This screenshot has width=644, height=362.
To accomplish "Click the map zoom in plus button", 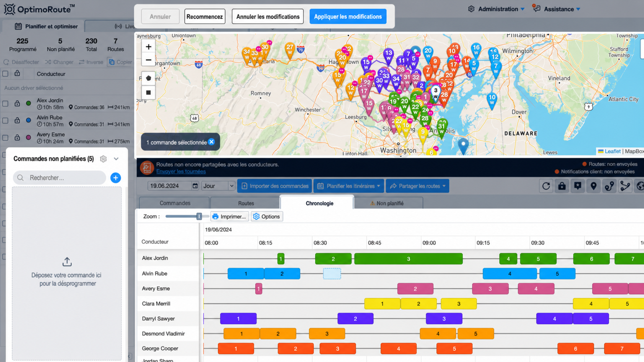I will [148, 47].
